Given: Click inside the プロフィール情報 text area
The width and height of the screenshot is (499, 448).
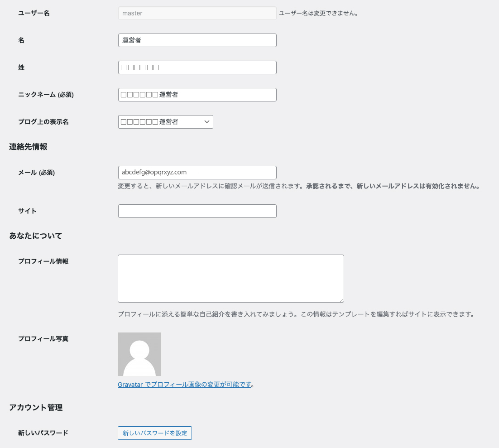Looking at the screenshot, I should (230, 278).
